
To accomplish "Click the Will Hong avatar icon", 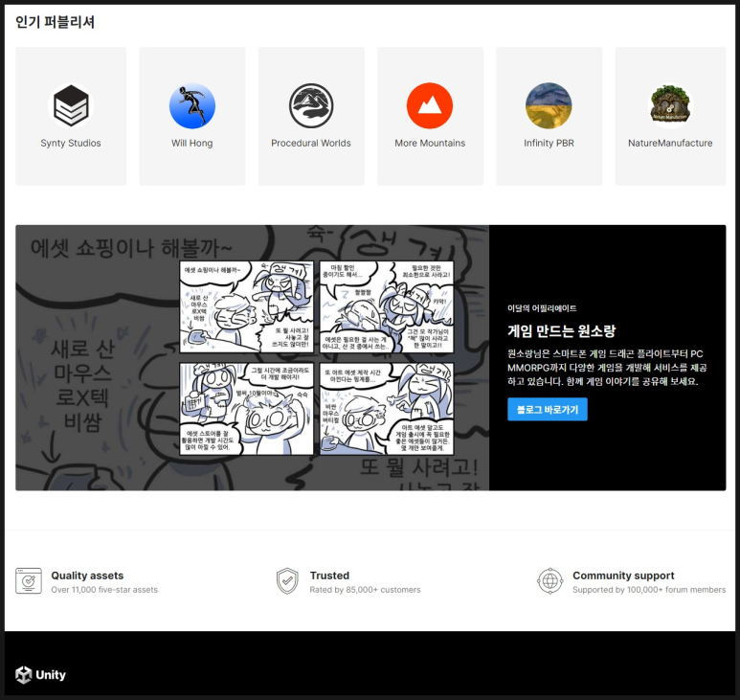I will coord(192,105).
